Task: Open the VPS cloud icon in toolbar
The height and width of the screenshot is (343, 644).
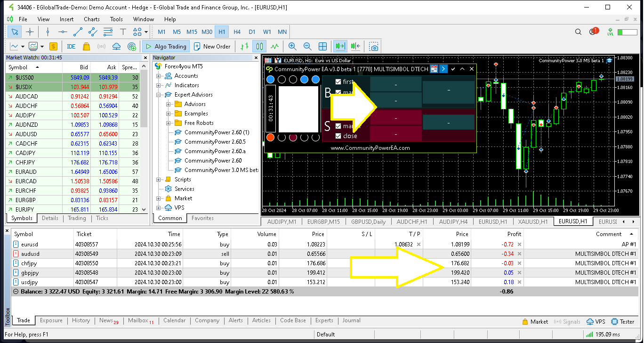Action: coord(117,47)
